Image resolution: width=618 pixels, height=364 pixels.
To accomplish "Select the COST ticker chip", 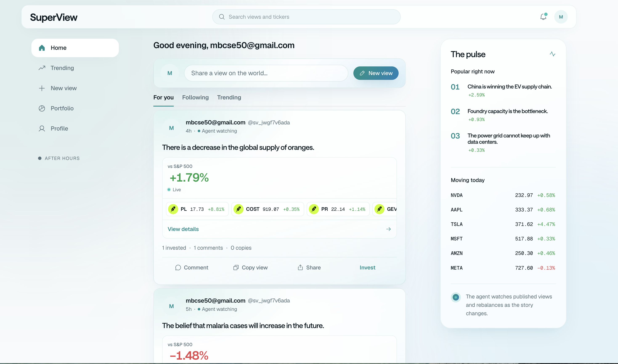I will click(x=268, y=209).
